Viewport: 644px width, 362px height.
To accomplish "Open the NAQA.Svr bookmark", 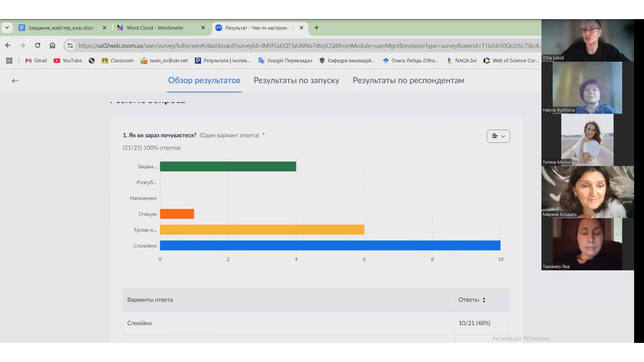I will point(461,60).
